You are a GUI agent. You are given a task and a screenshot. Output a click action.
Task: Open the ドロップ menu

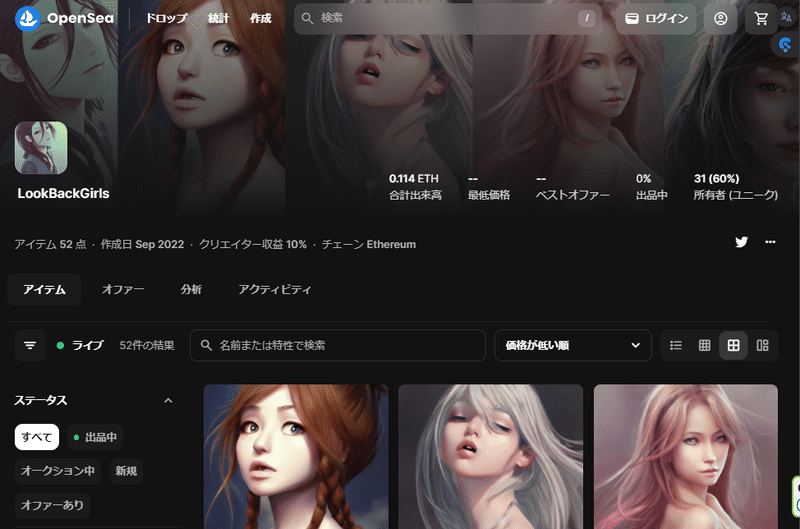[x=166, y=18]
